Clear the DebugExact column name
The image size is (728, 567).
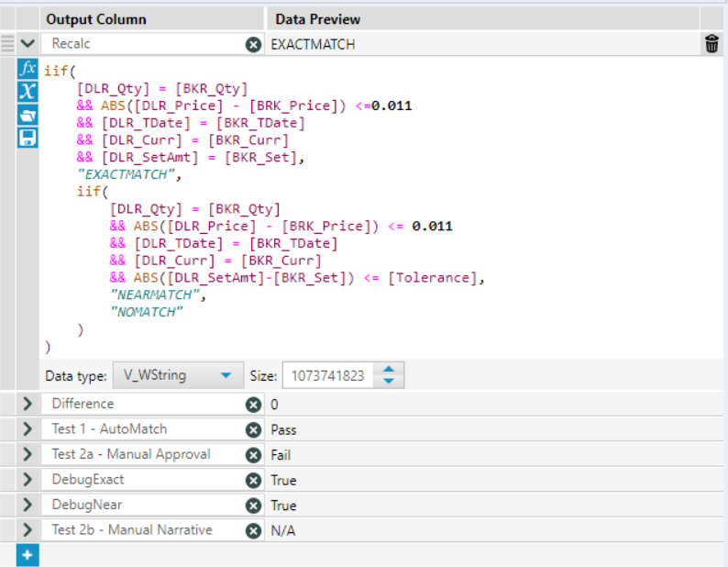click(253, 480)
